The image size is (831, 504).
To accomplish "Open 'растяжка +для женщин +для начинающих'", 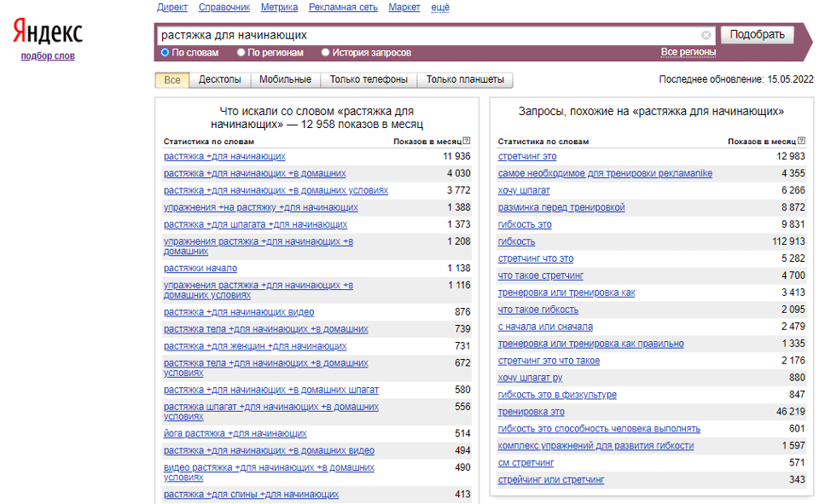I will pyautogui.click(x=255, y=346).
